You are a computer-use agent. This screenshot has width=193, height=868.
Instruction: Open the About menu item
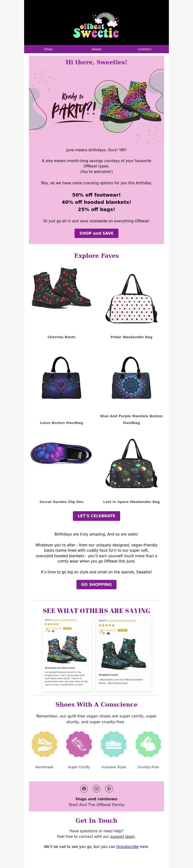click(x=96, y=49)
